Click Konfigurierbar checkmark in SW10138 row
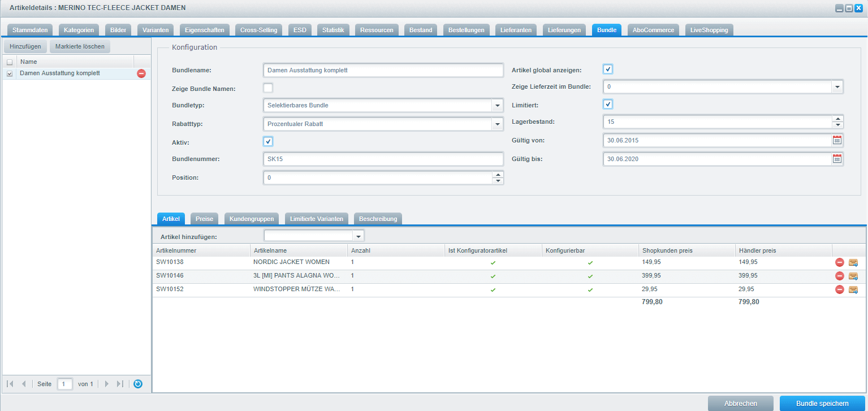This screenshot has height=411, width=868. tap(590, 263)
